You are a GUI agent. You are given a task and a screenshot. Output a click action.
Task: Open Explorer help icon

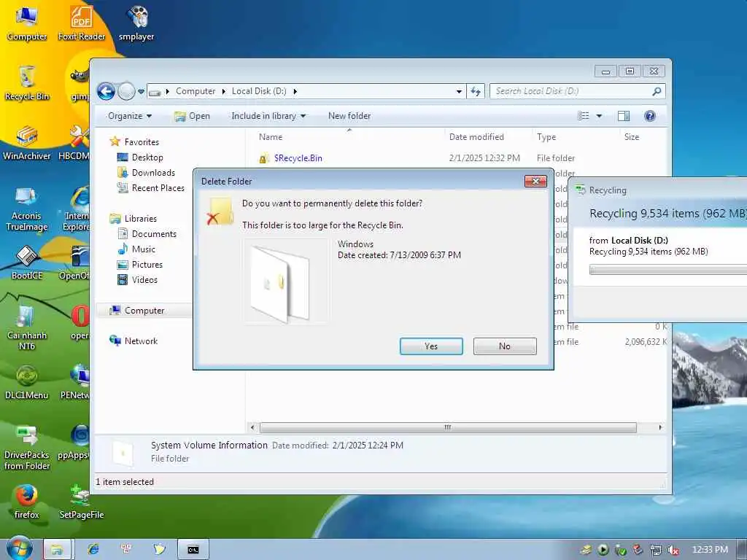(x=649, y=116)
